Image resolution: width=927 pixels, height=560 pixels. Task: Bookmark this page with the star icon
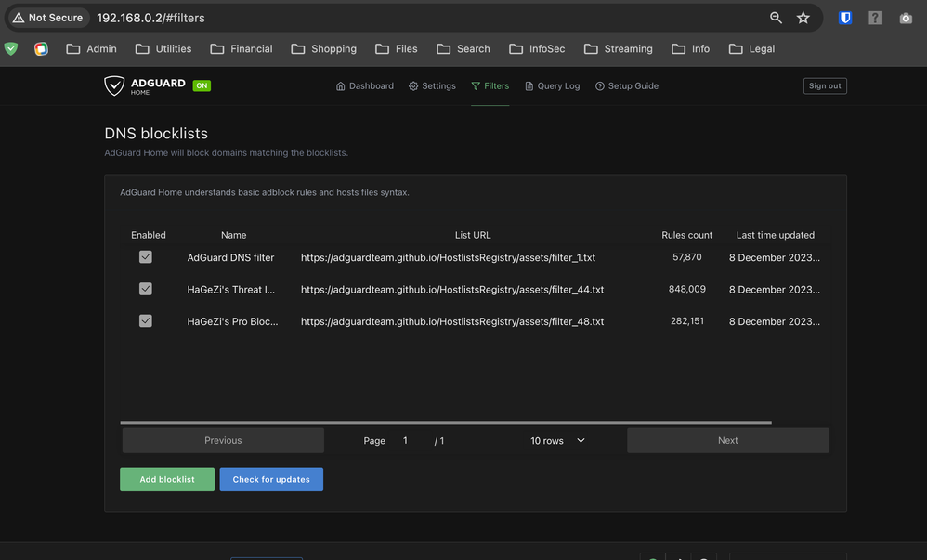(803, 18)
